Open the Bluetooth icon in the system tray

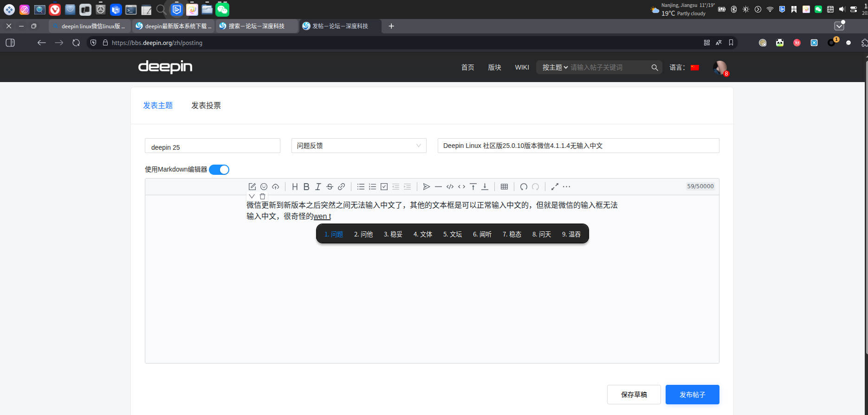pos(734,9)
